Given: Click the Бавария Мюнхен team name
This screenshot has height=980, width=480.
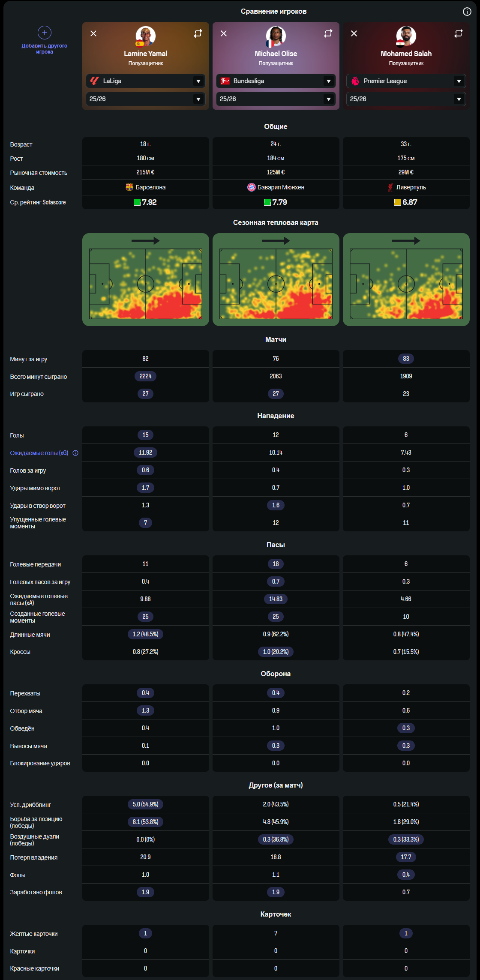Looking at the screenshot, I should [x=281, y=187].
